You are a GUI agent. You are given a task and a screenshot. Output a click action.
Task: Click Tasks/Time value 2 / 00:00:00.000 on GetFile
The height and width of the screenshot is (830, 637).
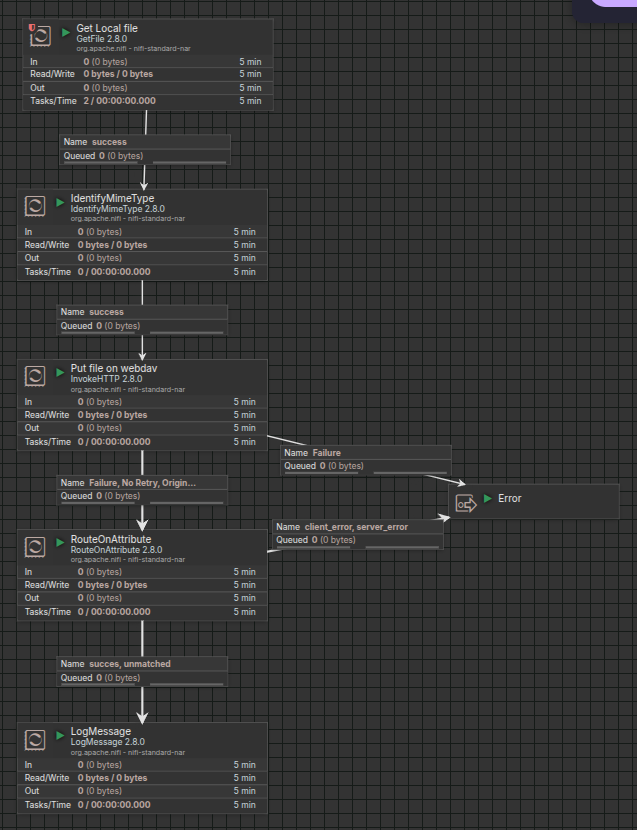pyautogui.click(x=120, y=101)
